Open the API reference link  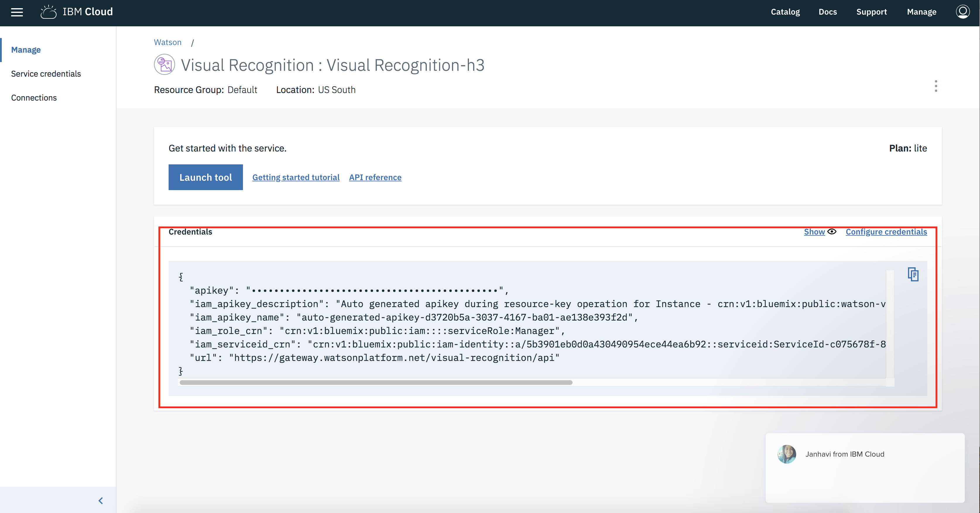click(x=375, y=177)
